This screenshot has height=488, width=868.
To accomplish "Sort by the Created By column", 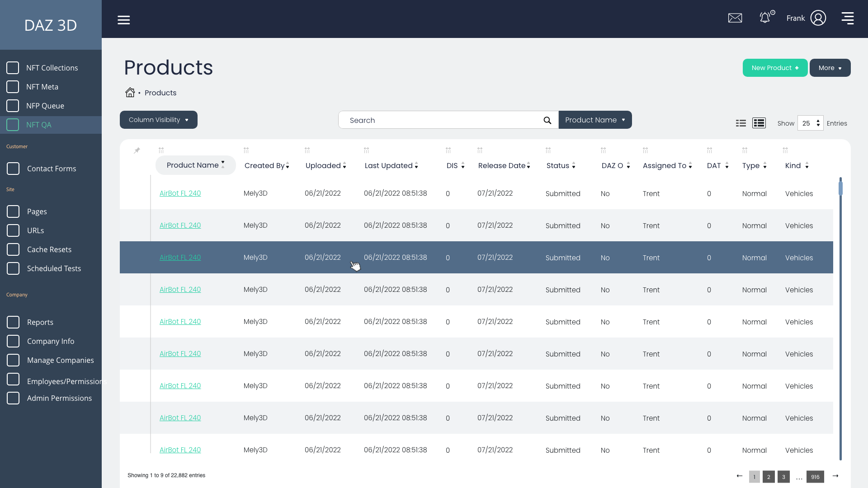I will [267, 166].
